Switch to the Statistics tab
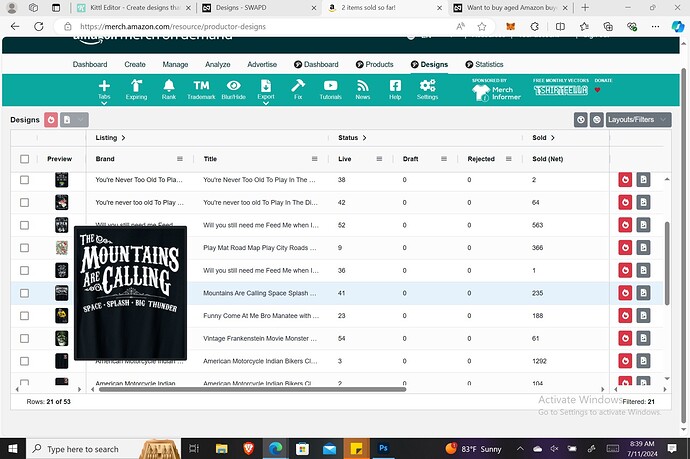The height and width of the screenshot is (459, 690). coord(484,64)
